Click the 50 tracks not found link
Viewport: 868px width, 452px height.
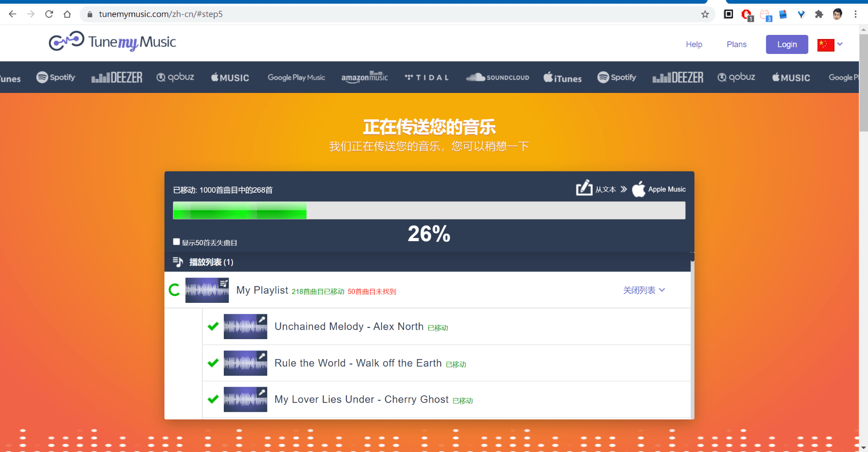click(x=371, y=292)
